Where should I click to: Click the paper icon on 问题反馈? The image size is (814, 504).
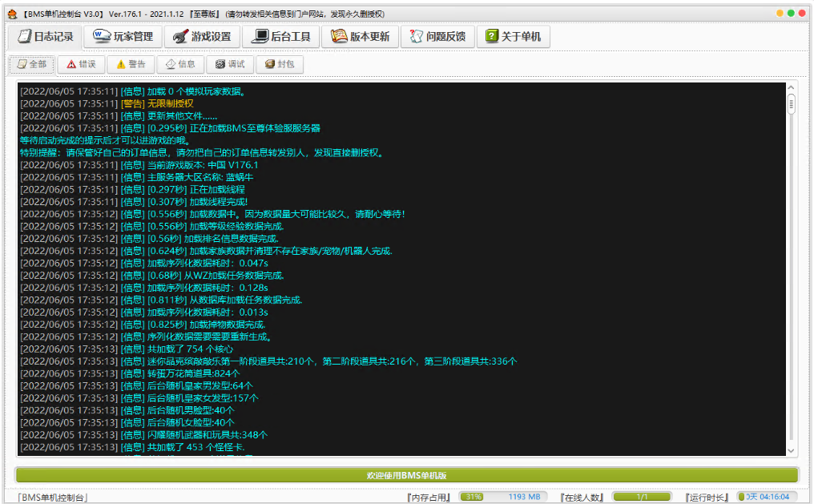pos(417,36)
